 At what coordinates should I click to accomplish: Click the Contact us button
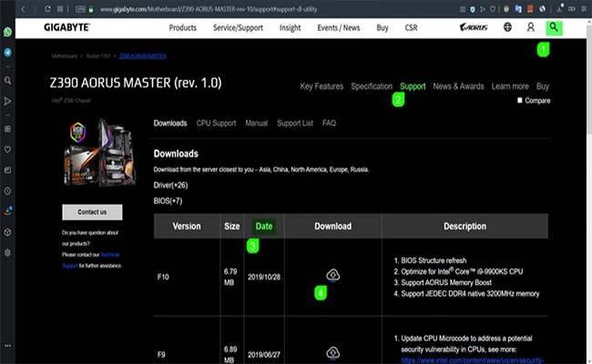tap(92, 212)
